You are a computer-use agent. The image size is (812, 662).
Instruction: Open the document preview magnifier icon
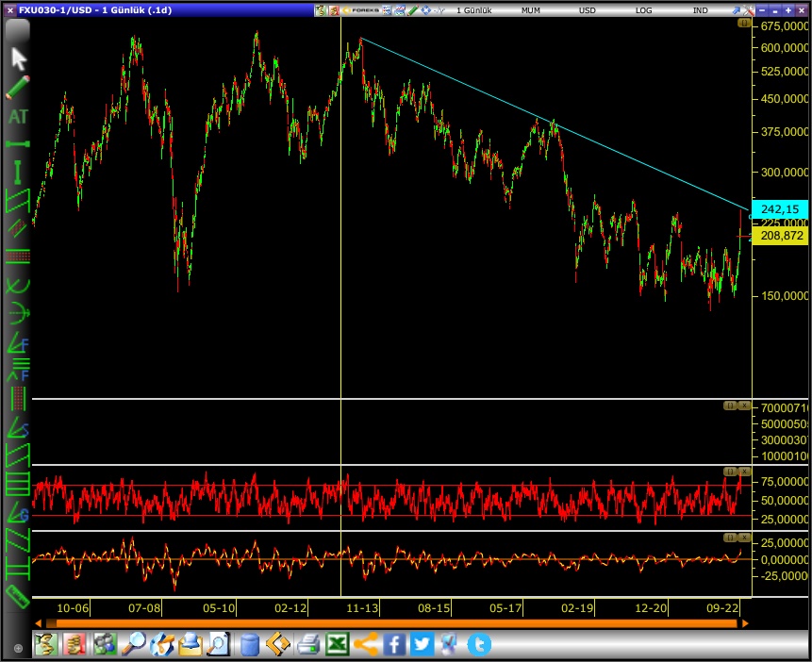coord(219,644)
